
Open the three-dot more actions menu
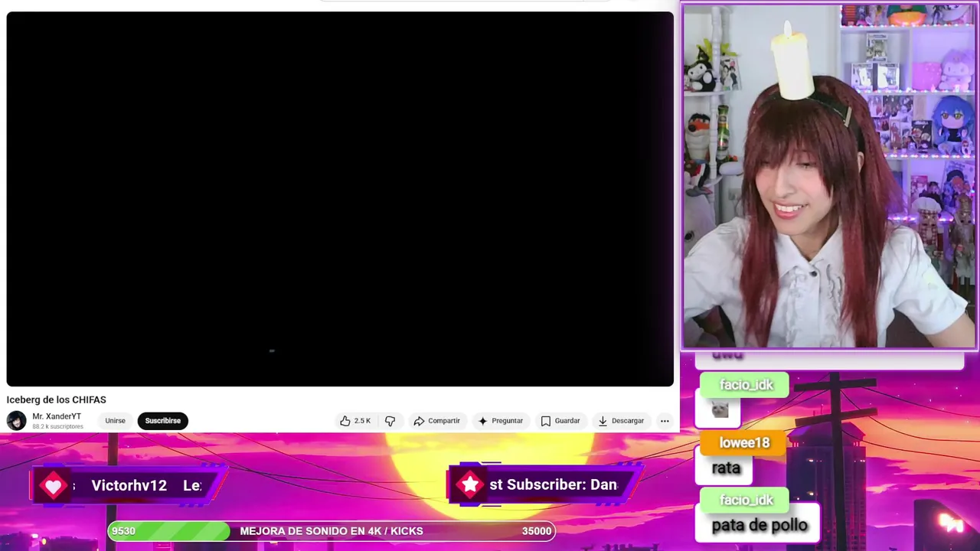pos(665,420)
